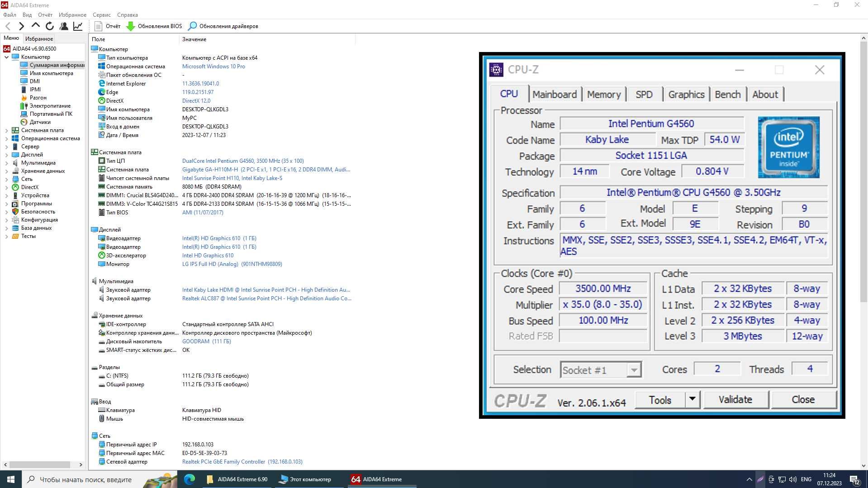Select Разгон overclock item in tree
The image size is (868, 488).
tap(38, 98)
